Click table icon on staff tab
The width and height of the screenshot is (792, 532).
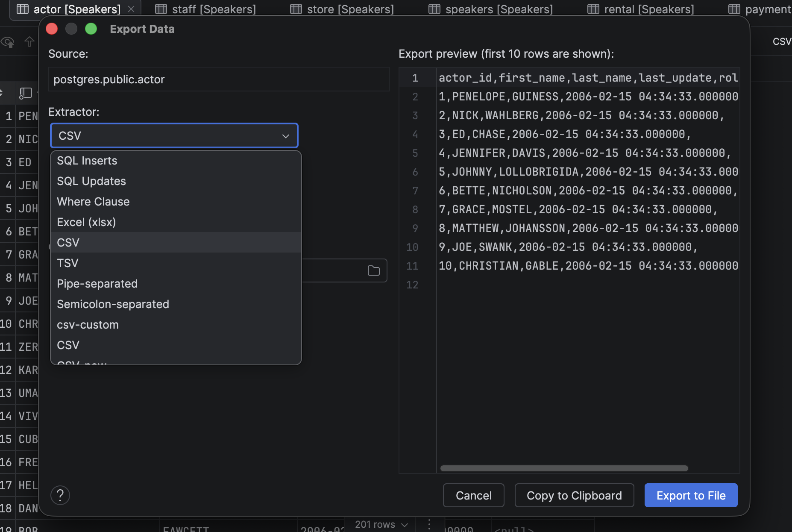pyautogui.click(x=161, y=9)
